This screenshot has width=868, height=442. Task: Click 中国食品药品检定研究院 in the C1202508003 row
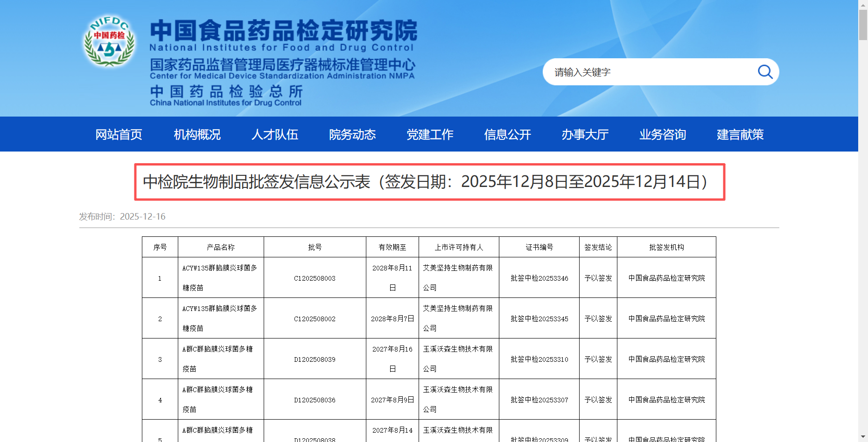pyautogui.click(x=666, y=278)
